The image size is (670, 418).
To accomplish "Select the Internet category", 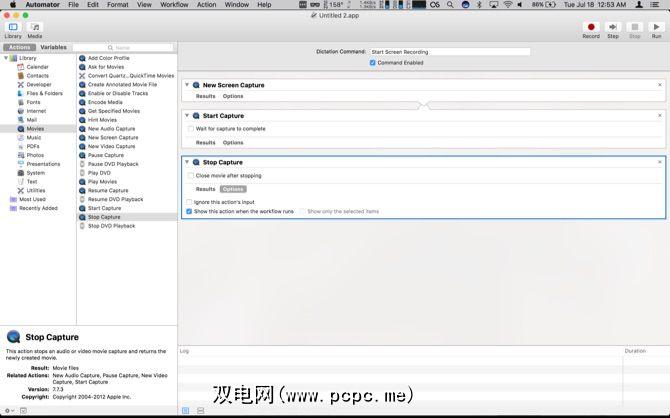I will 36,111.
